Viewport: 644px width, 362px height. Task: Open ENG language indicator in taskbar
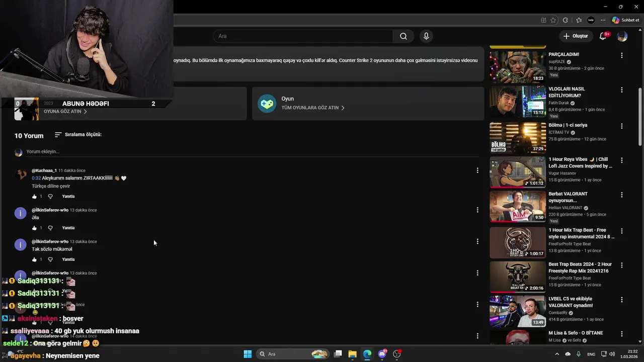[x=591, y=354]
